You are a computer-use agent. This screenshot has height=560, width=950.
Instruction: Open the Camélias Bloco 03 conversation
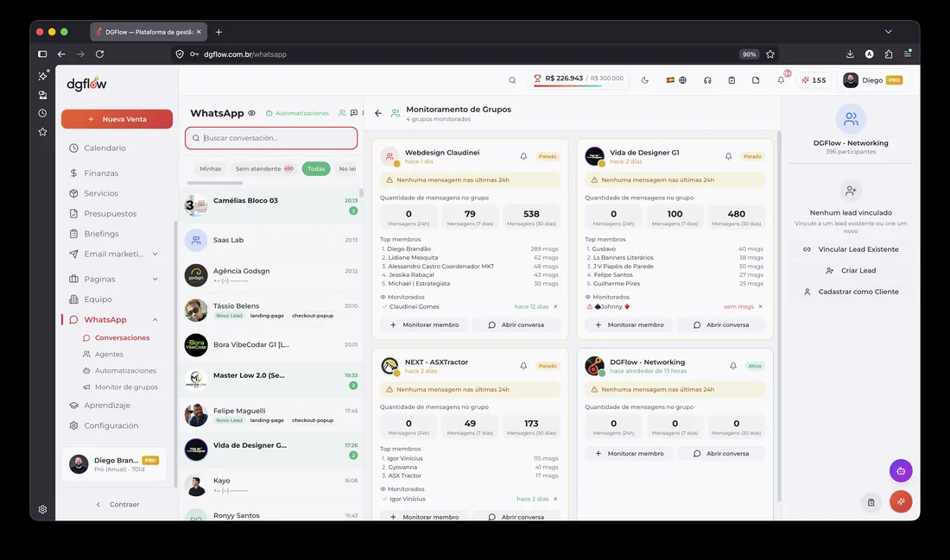coord(271,206)
